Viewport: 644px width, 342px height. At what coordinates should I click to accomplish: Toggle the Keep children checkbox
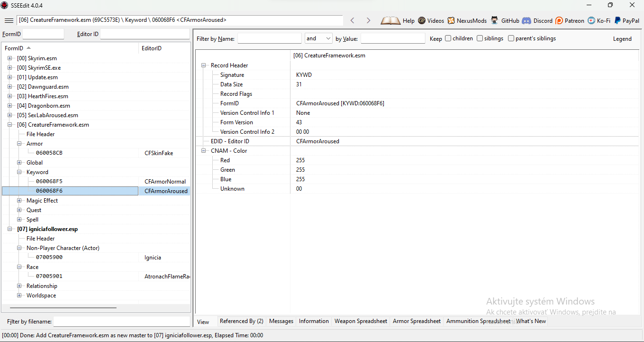tap(448, 38)
